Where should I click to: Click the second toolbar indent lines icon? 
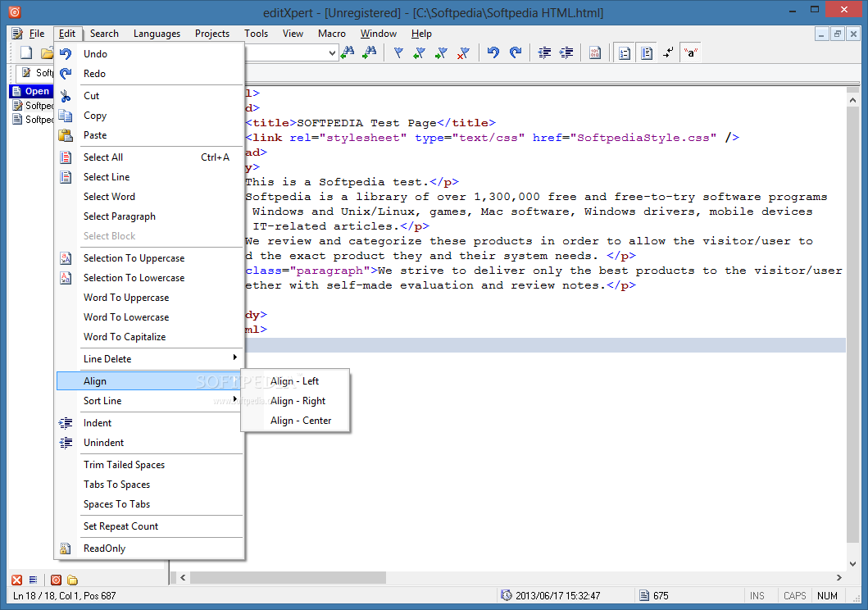tap(566, 52)
